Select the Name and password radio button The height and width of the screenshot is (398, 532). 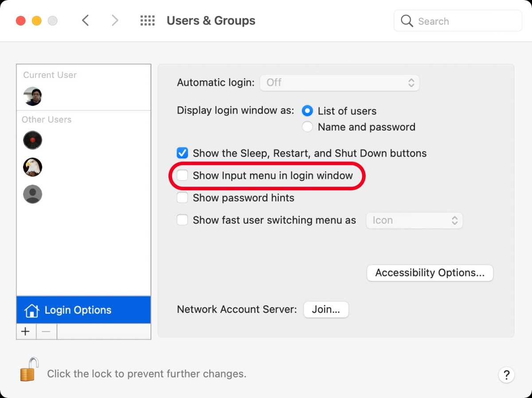click(x=307, y=127)
